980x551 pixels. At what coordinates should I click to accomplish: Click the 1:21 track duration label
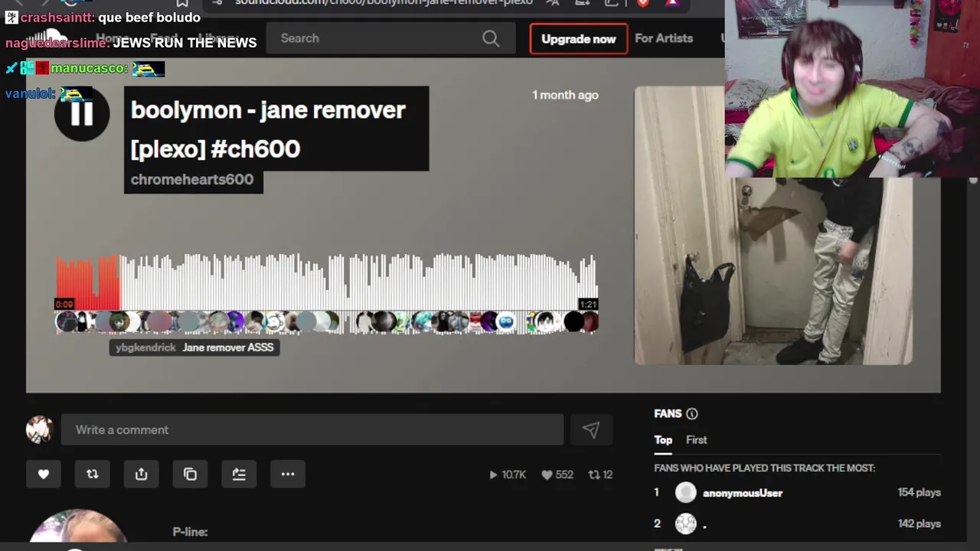[x=588, y=305]
